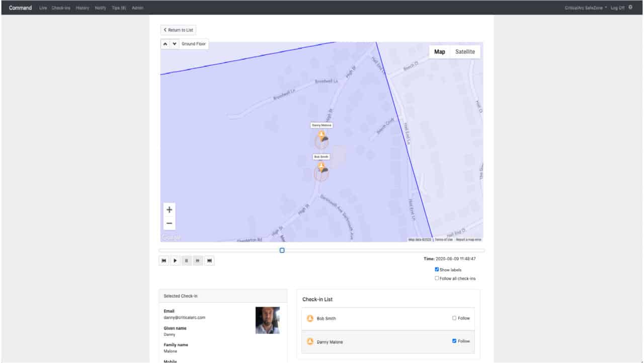Disable Show labels on the map
Image resolution: width=644 pixels, height=363 pixels.
tap(437, 269)
